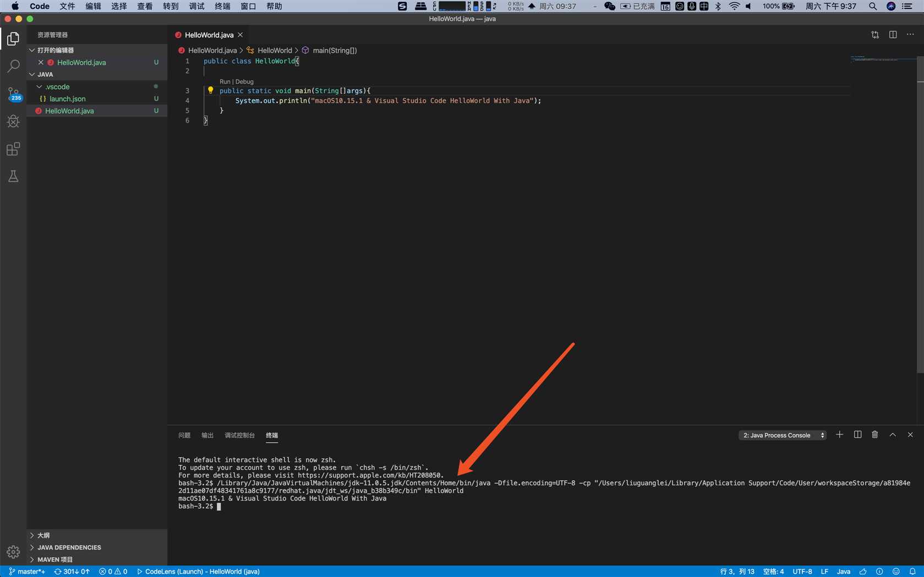Open the editor More Actions ellipsis
924x577 pixels.
click(910, 35)
